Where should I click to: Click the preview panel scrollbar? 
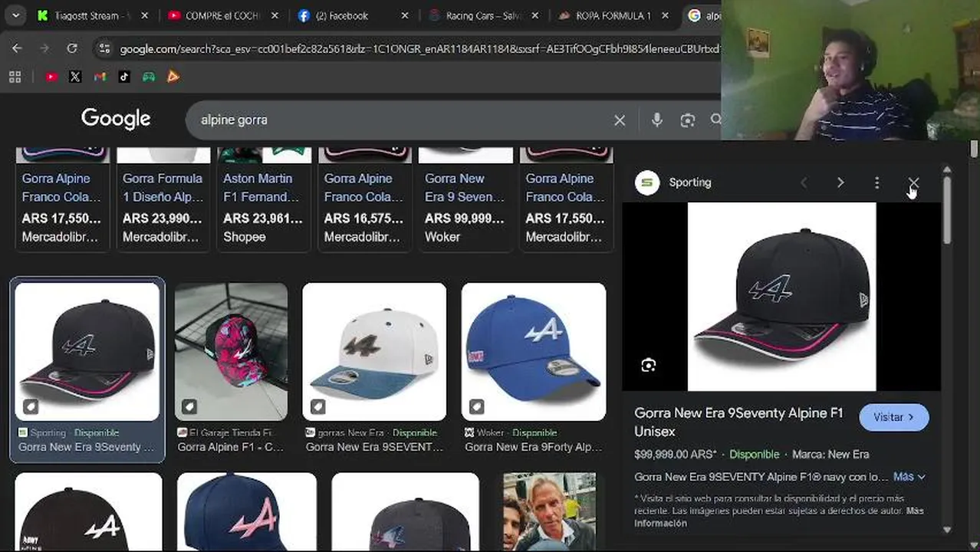[x=947, y=211]
